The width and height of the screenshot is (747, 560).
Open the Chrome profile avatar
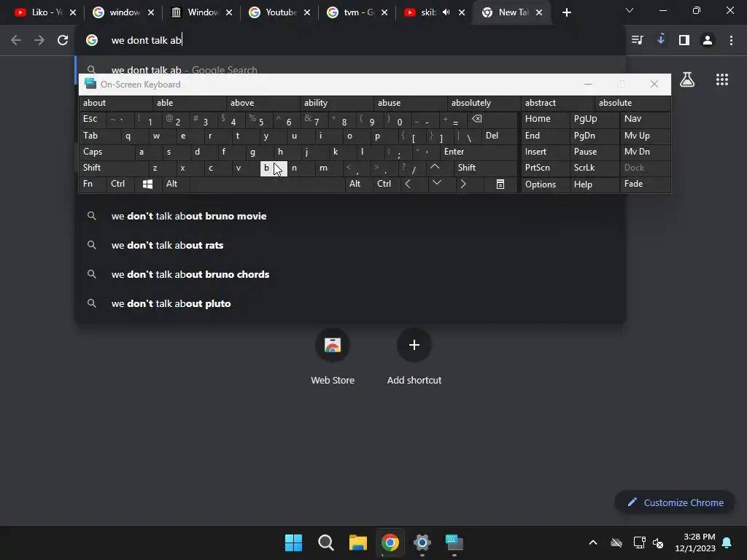click(x=708, y=40)
